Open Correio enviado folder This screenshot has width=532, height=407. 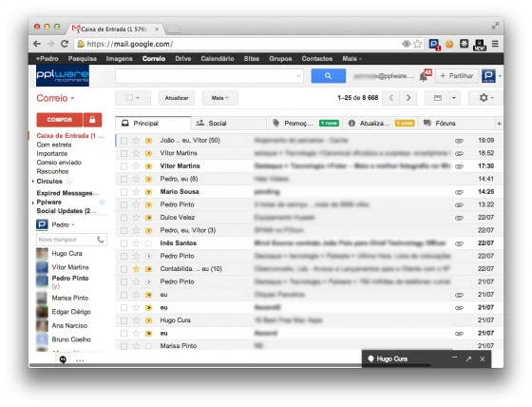tap(59, 163)
